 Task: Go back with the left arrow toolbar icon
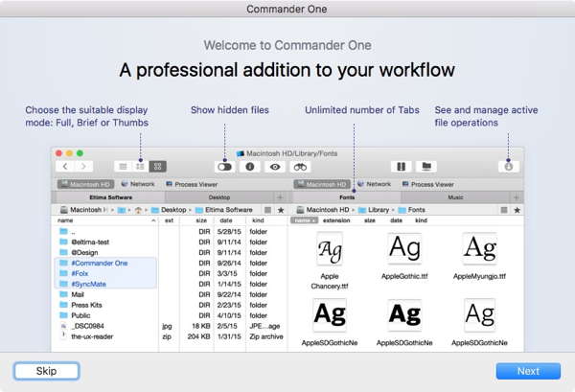tap(65, 167)
